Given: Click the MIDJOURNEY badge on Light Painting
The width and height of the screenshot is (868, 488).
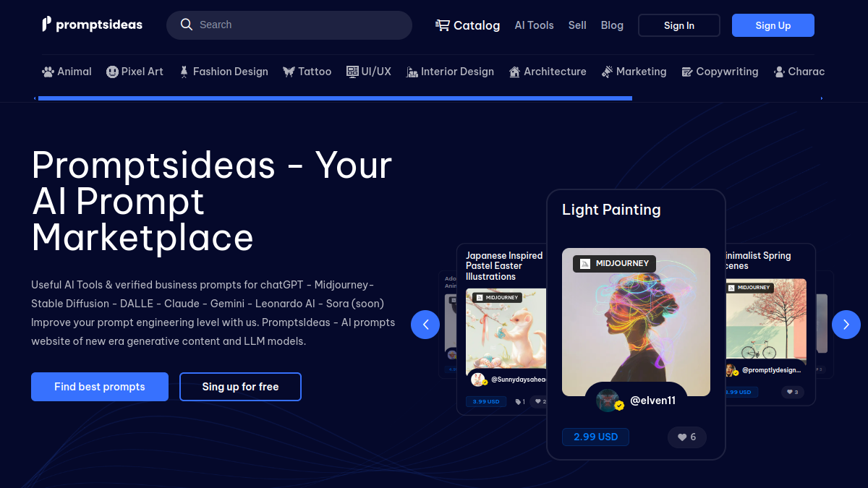Looking at the screenshot, I should [614, 263].
